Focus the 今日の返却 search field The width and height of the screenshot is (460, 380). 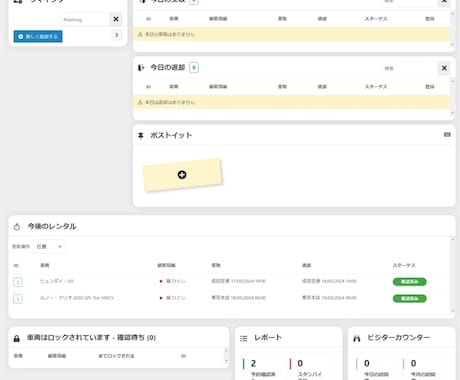pos(410,68)
